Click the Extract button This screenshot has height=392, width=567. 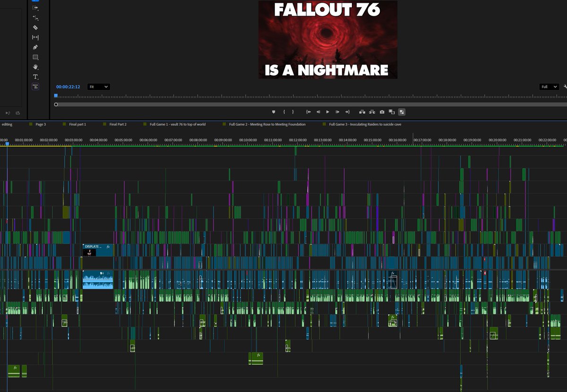372,112
